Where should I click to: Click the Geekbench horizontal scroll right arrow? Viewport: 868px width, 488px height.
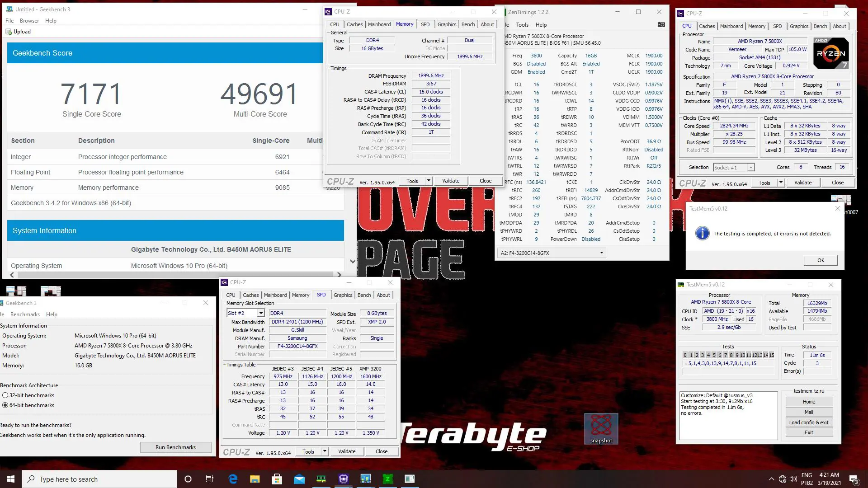click(339, 275)
